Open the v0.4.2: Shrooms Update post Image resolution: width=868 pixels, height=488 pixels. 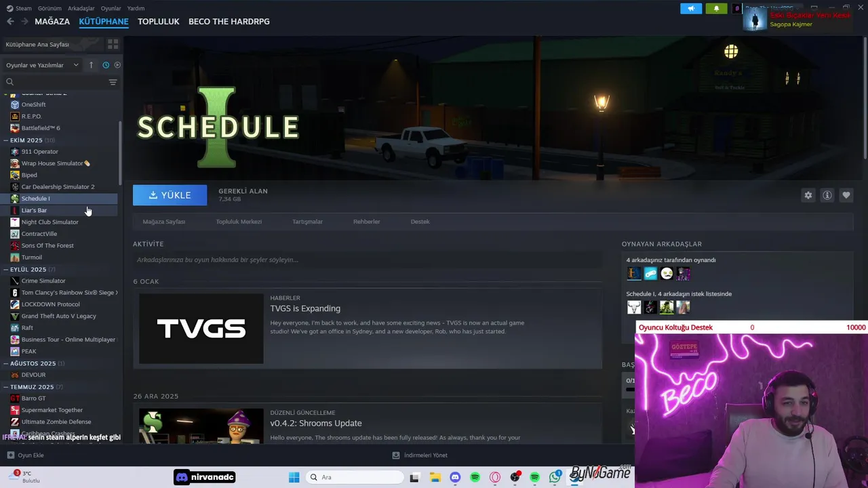[x=316, y=424]
